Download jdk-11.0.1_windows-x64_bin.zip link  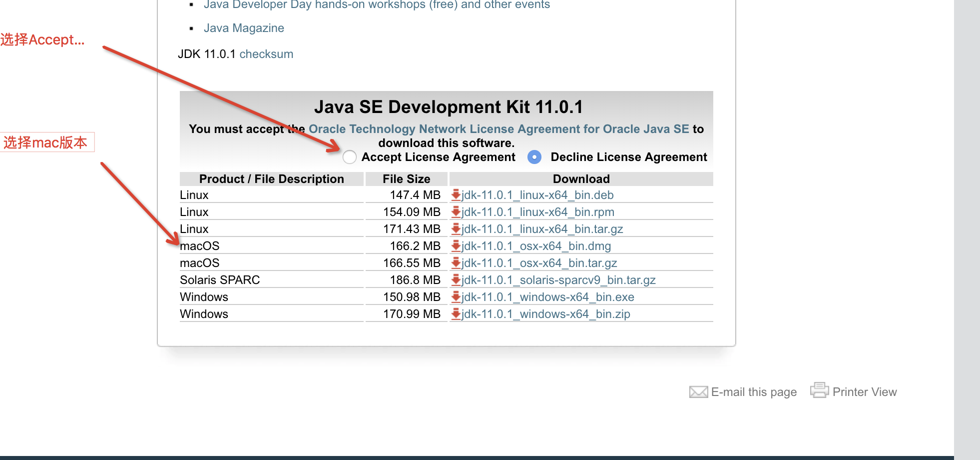pos(546,314)
